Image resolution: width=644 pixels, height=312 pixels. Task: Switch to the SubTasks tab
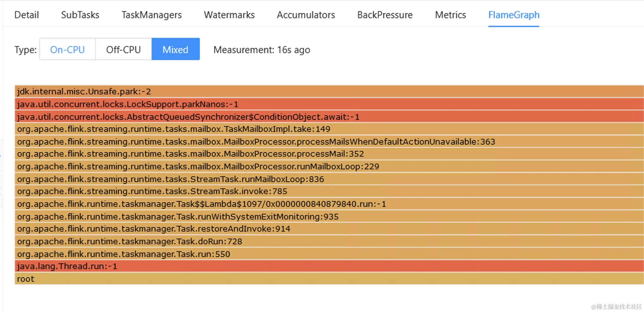[80, 15]
